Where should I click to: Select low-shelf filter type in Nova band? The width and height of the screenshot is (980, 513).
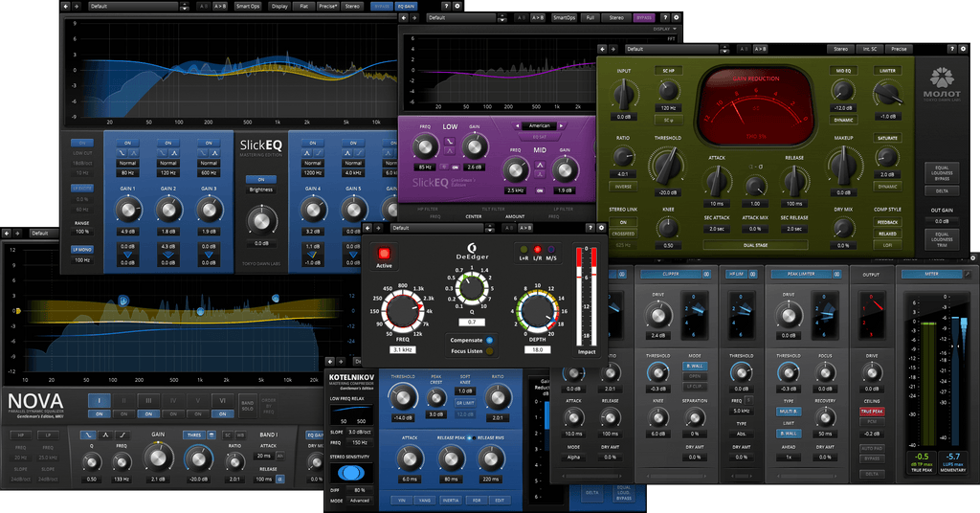click(x=89, y=435)
